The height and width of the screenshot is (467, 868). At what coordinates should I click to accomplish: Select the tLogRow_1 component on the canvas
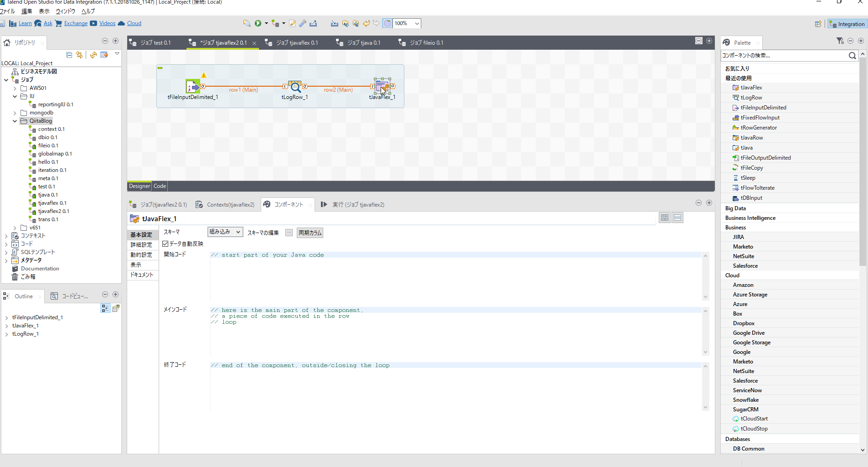294,86
